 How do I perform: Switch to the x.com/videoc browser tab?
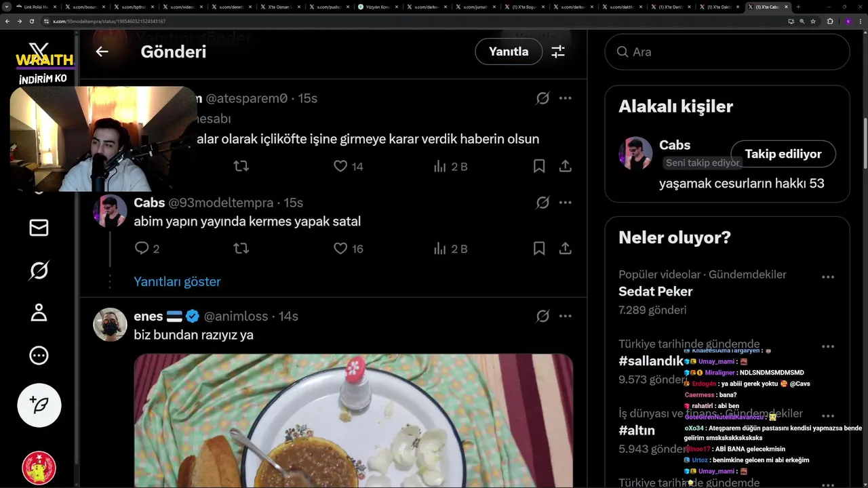click(183, 7)
